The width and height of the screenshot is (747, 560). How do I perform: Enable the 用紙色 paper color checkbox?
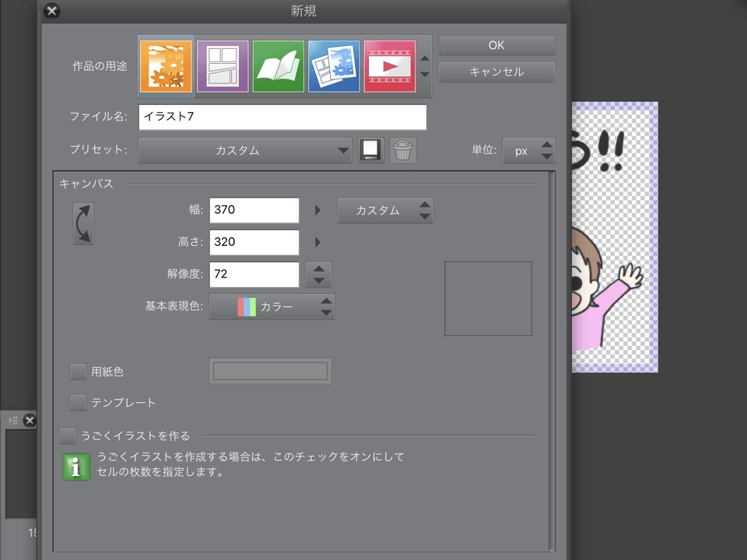click(78, 372)
